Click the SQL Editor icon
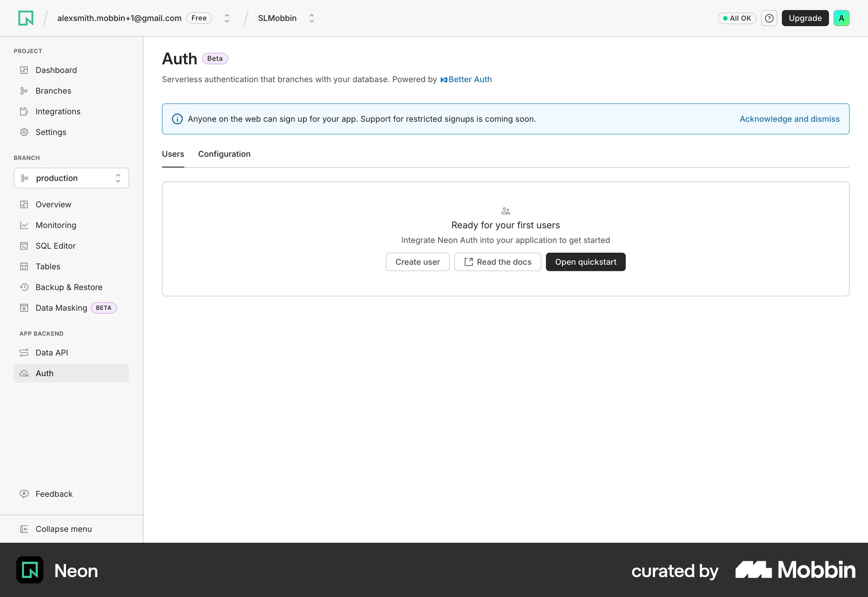This screenshot has width=868, height=597. 24,246
